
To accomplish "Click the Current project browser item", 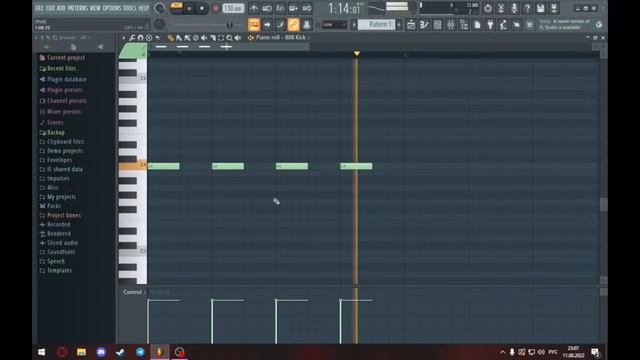I will pos(66,58).
